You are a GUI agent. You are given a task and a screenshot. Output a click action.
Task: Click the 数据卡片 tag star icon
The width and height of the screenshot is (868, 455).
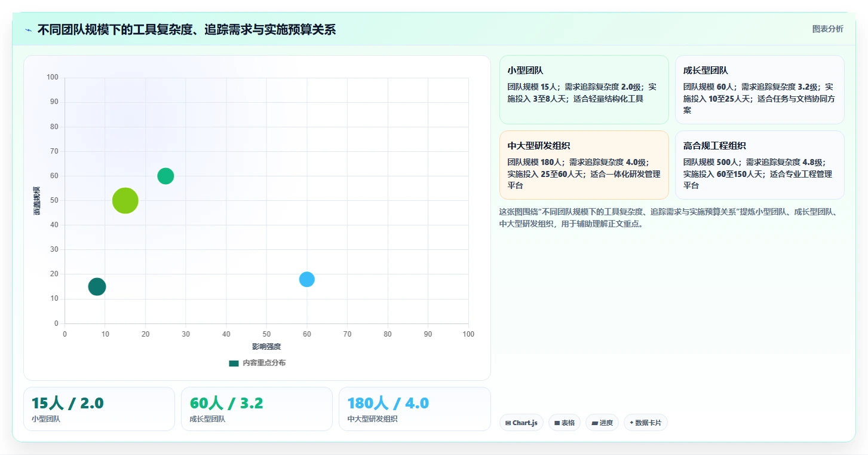631,423
